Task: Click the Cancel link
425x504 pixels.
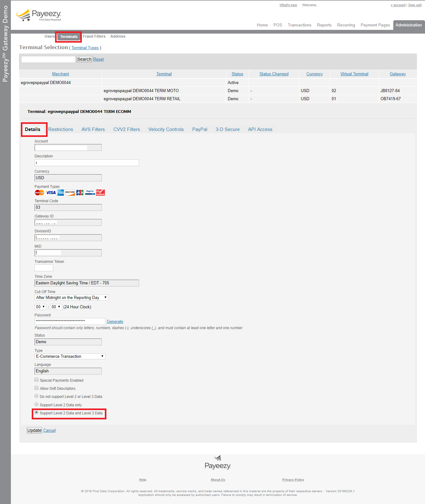Action: pyautogui.click(x=49, y=431)
